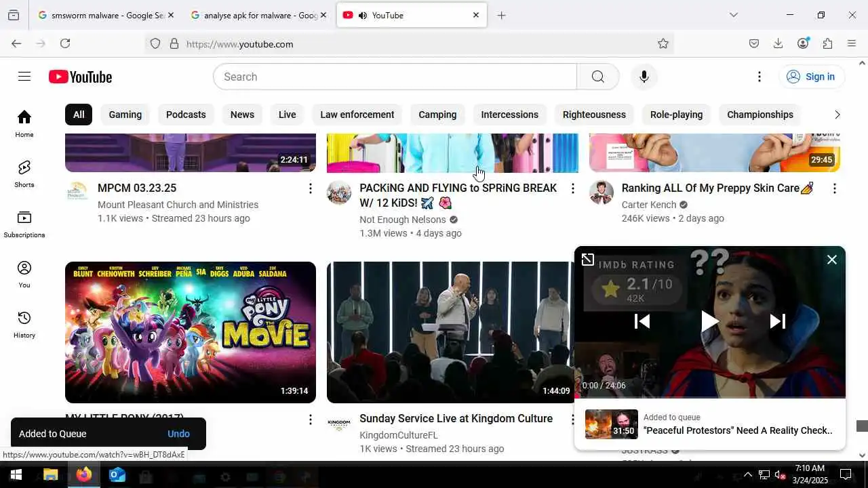
Task: Save page to Pocket
Action: tap(754, 43)
